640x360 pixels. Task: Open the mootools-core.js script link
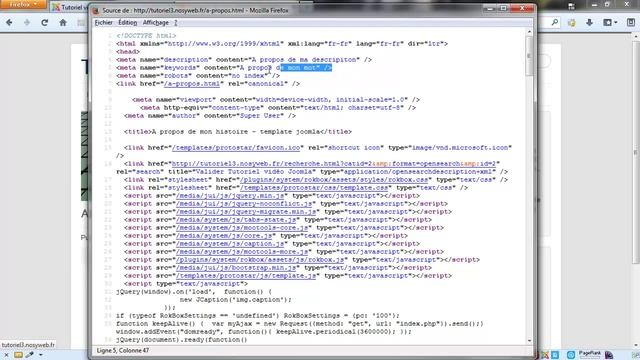point(242,227)
